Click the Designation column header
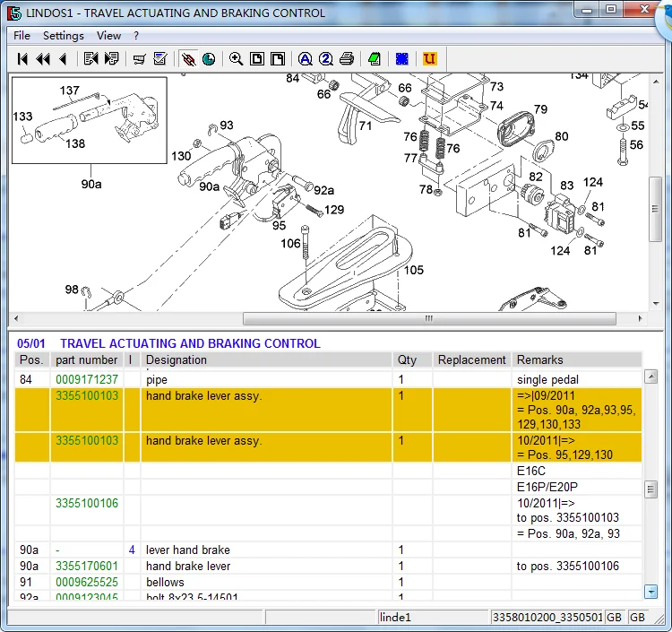Viewport: 672px width, 632px height. [x=266, y=359]
